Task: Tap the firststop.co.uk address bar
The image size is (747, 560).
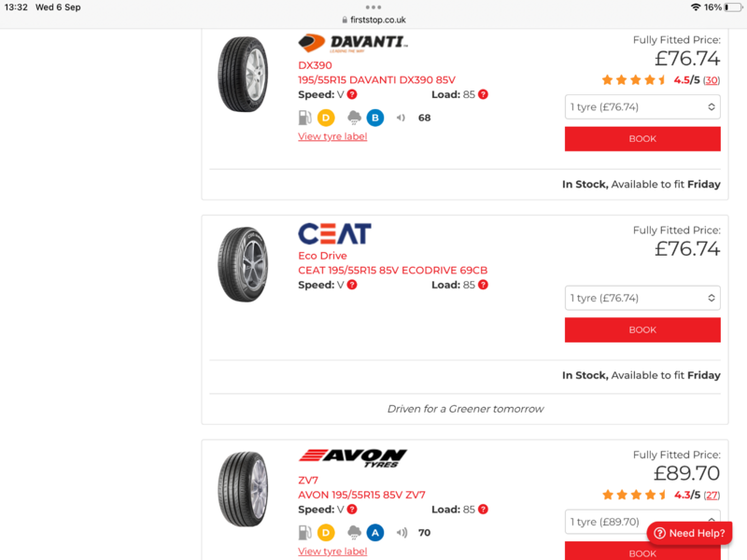Action: click(373, 19)
